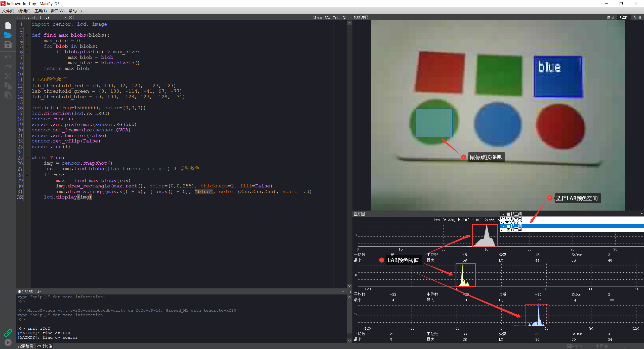The width and height of the screenshot is (644, 349).
Task: Open the 帮助(H) menu
Action: (75, 11)
